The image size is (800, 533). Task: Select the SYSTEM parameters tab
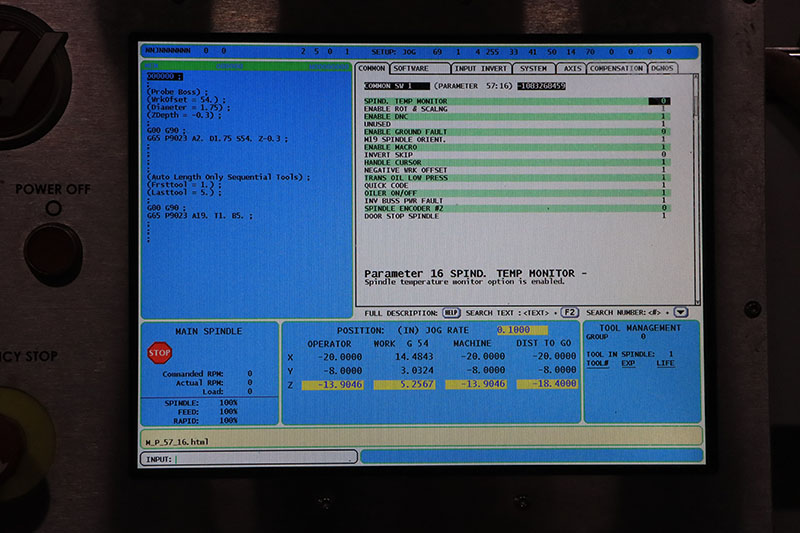(x=533, y=68)
